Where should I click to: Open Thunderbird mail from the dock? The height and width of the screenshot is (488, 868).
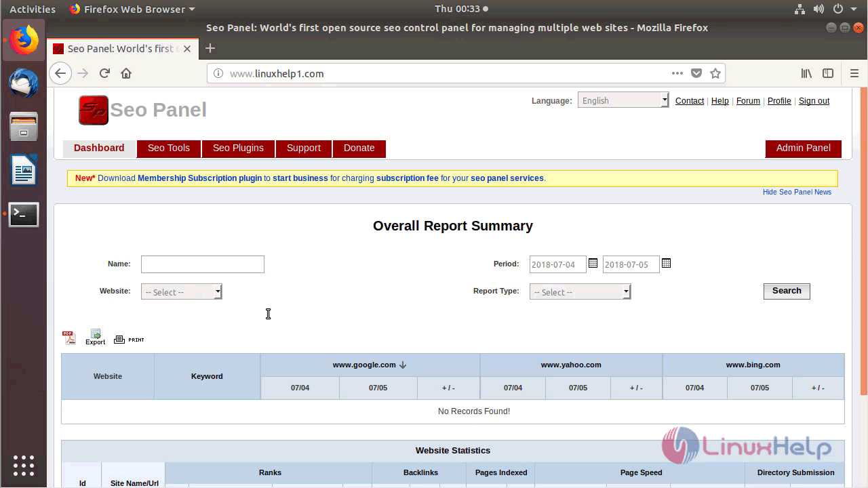(x=24, y=84)
